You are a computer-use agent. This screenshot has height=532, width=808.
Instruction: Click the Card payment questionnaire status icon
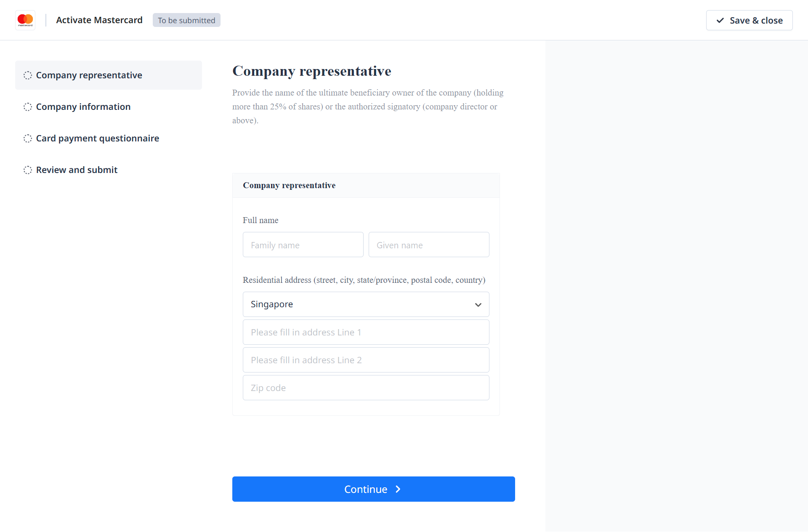[28, 138]
